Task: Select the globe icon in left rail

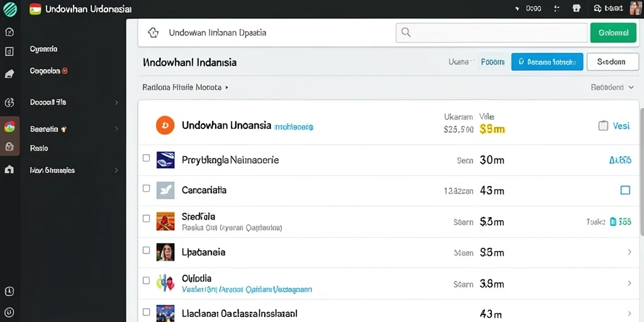Action: tap(9, 103)
